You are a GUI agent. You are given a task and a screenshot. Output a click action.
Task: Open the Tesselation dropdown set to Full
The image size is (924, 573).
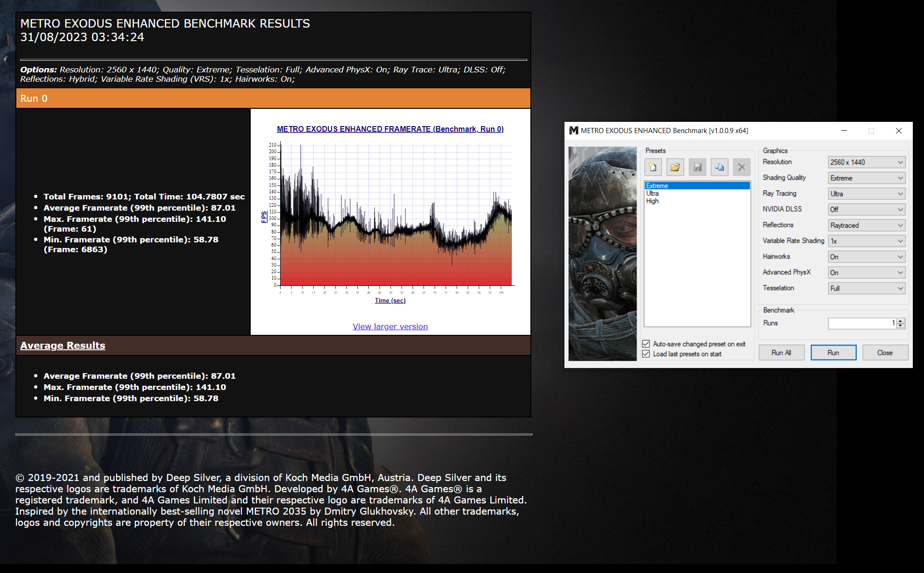coord(867,288)
